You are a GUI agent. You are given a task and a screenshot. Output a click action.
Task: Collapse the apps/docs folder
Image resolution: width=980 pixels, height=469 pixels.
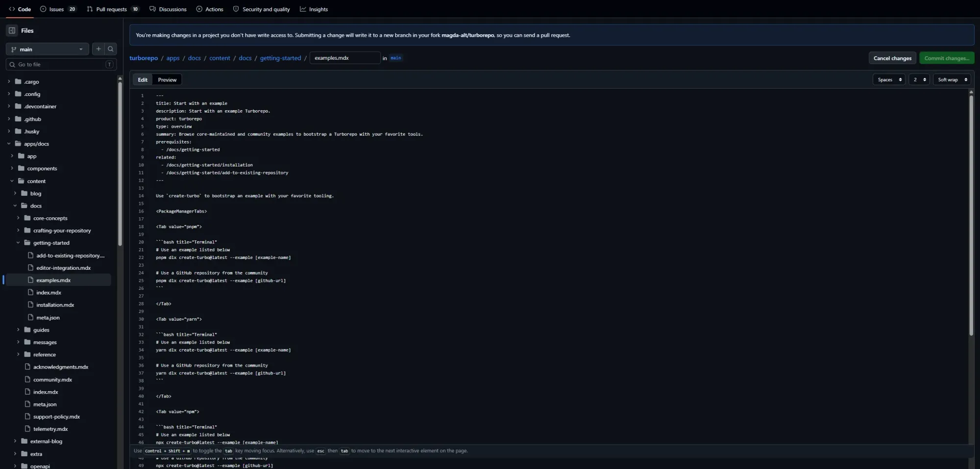pos(9,143)
